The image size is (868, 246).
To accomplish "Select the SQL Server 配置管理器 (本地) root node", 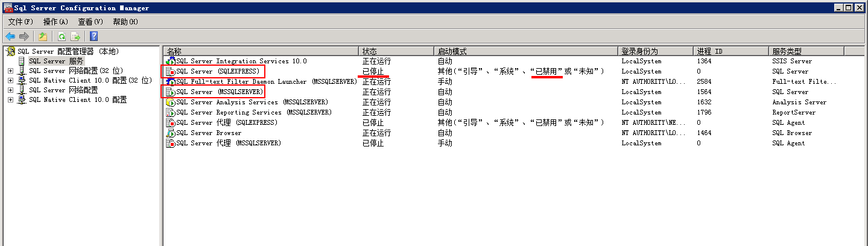I will 68,51.
